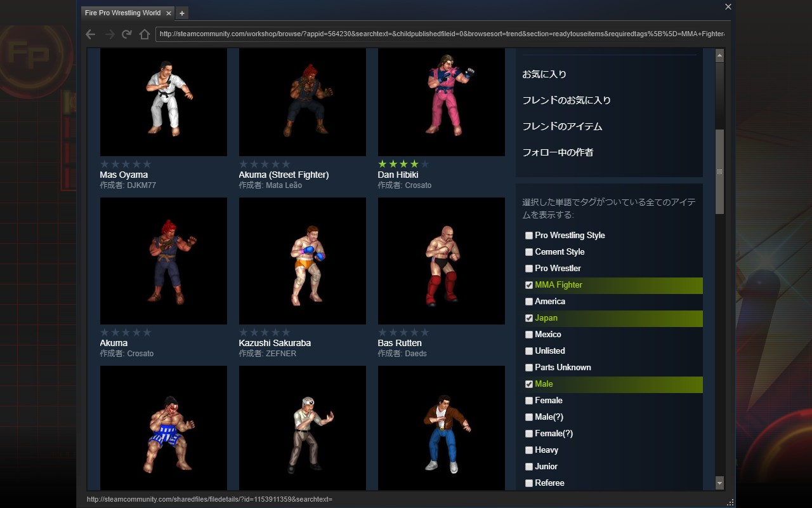This screenshot has height=508, width=812.
Task: Close the Fire Pro Wrestling World tab
Action: [168, 13]
